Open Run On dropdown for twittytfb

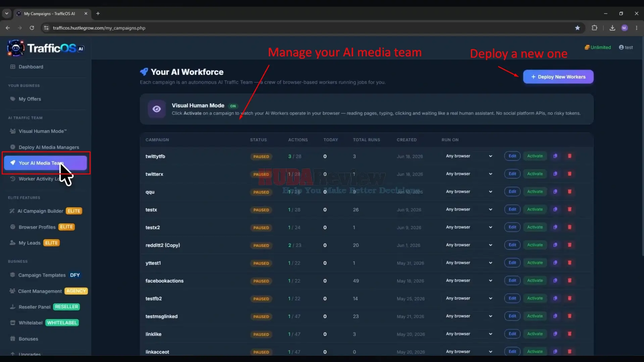click(x=469, y=156)
